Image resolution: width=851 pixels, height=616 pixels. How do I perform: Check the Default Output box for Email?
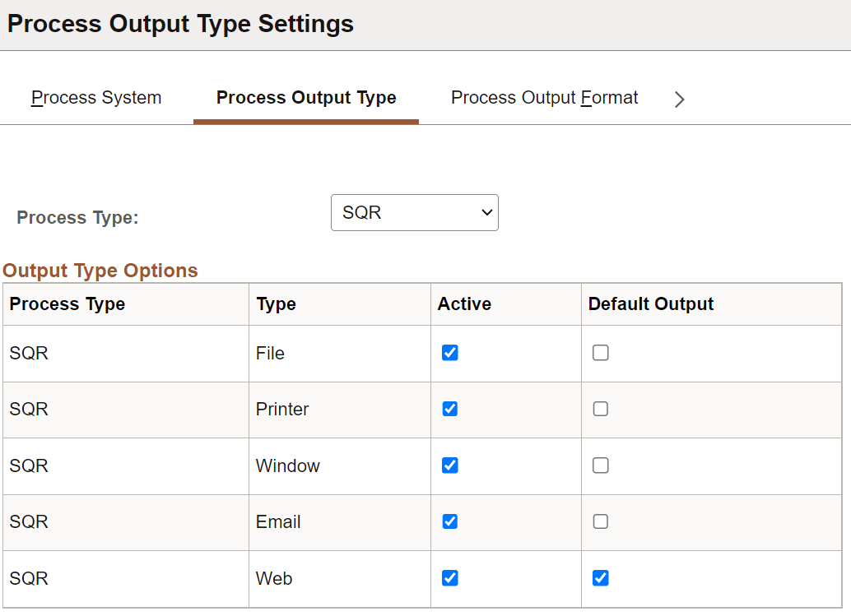tap(600, 521)
